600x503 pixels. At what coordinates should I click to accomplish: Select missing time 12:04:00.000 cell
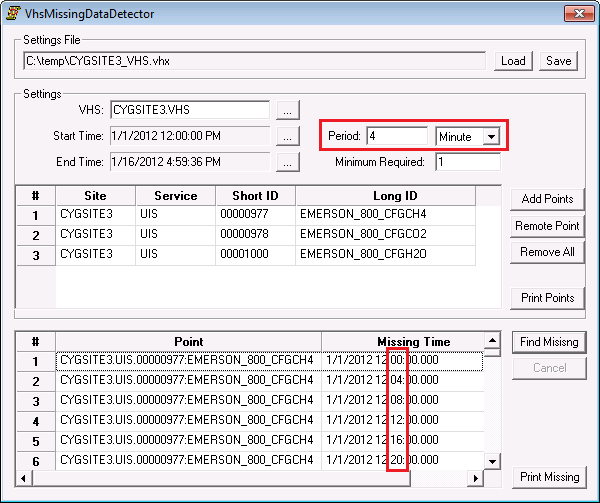402,380
